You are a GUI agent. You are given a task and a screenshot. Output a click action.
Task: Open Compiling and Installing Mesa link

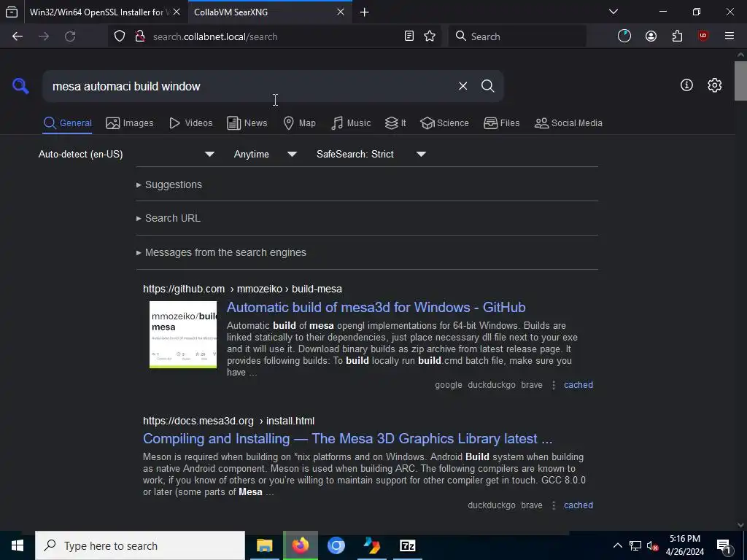coord(348,438)
